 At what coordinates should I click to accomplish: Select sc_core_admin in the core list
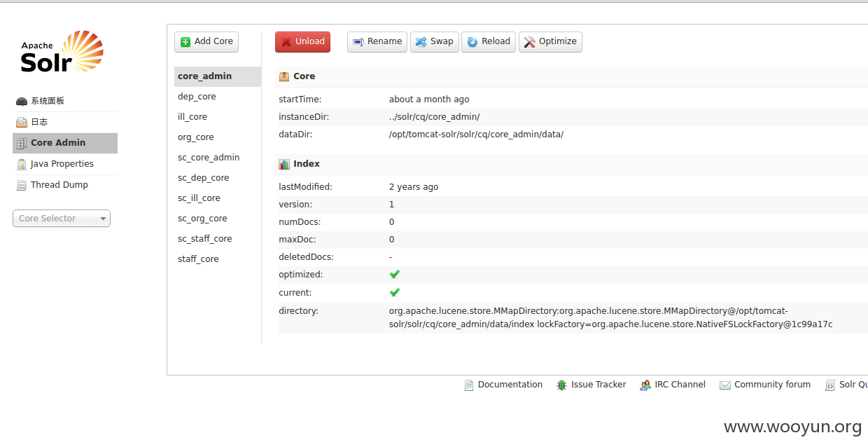pos(218,158)
